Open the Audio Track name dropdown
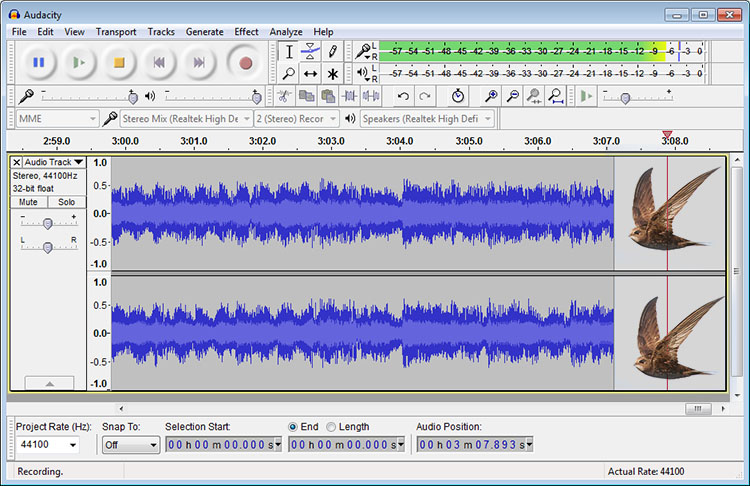The width and height of the screenshot is (750, 486). point(54,162)
